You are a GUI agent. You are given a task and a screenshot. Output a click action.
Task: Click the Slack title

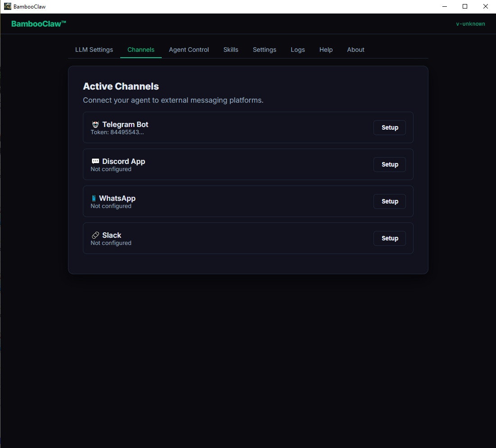112,235
